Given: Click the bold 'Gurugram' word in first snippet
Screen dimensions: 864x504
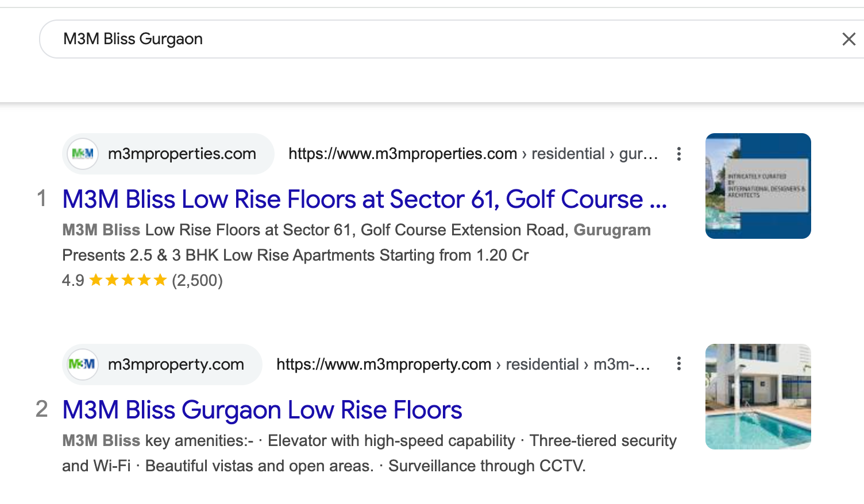Looking at the screenshot, I should (612, 230).
